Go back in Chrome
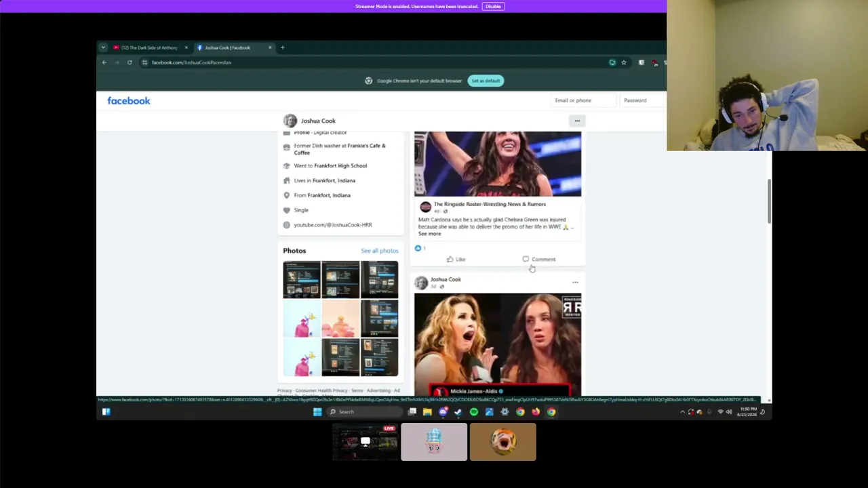This screenshot has width=868, height=488. 104,62
